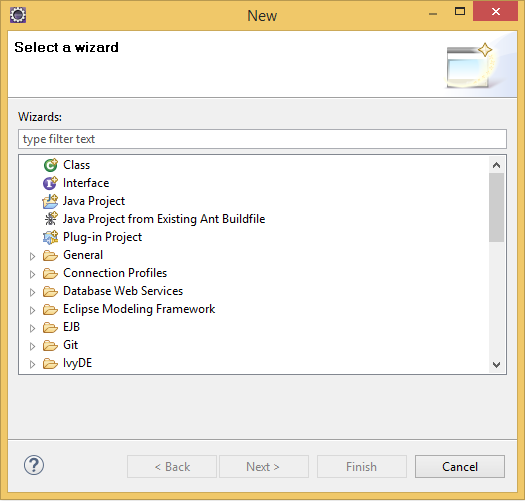Image resolution: width=525 pixels, height=501 pixels.
Task: Expand the Connection Profiles category
Action: click(32, 275)
